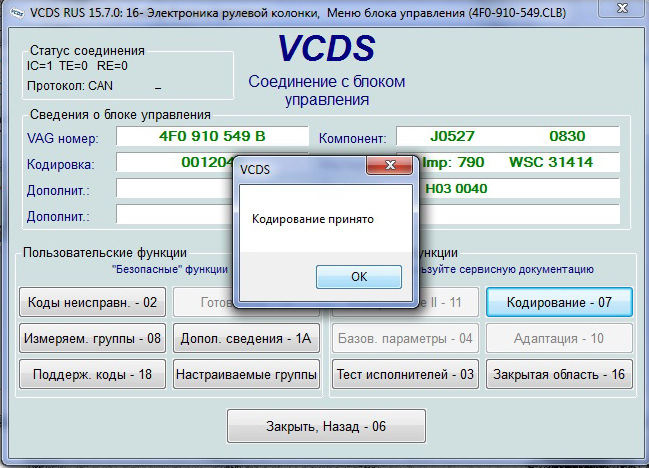
Task: Close the main VCDS window
Action: (x=623, y=8)
